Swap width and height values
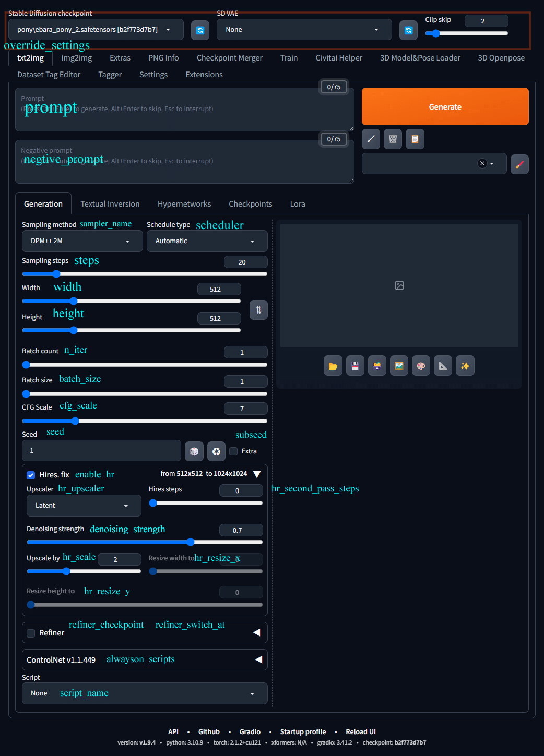 [258, 309]
